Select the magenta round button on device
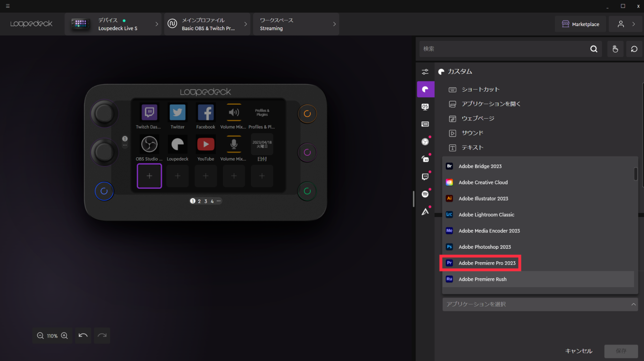This screenshot has width=644, height=361. [x=307, y=152]
